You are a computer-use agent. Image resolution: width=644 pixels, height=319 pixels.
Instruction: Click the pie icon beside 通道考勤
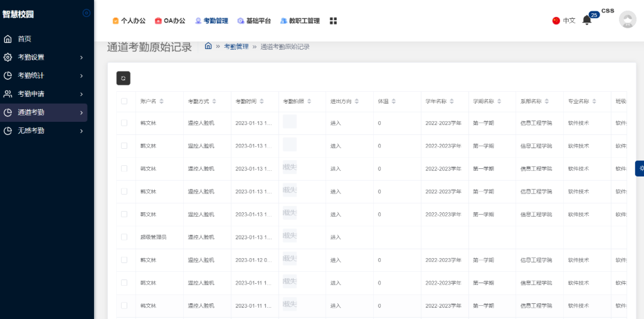pos(8,112)
